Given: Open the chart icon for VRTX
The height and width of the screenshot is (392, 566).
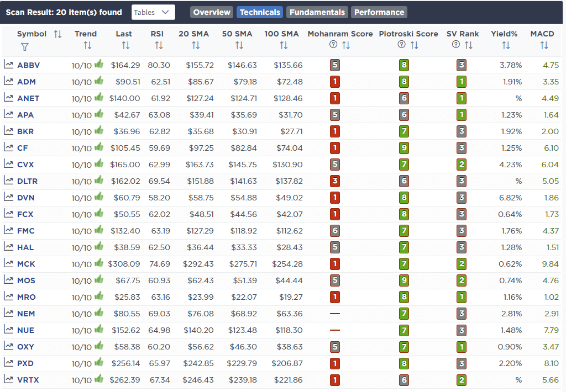Looking at the screenshot, I should [8, 379].
